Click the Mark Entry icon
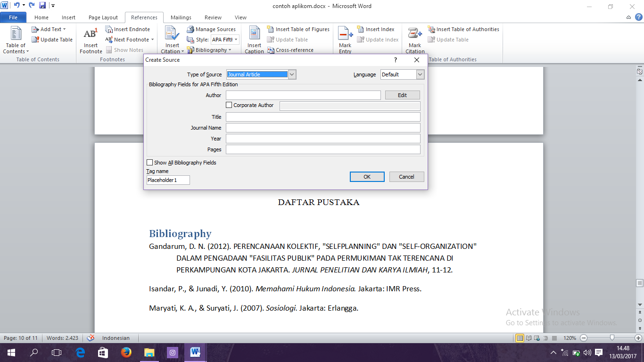 pyautogui.click(x=345, y=39)
